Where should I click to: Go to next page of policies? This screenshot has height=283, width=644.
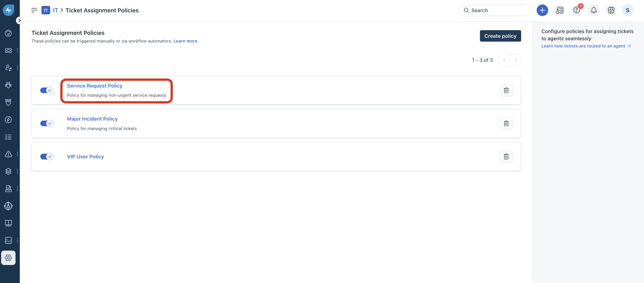516,60
